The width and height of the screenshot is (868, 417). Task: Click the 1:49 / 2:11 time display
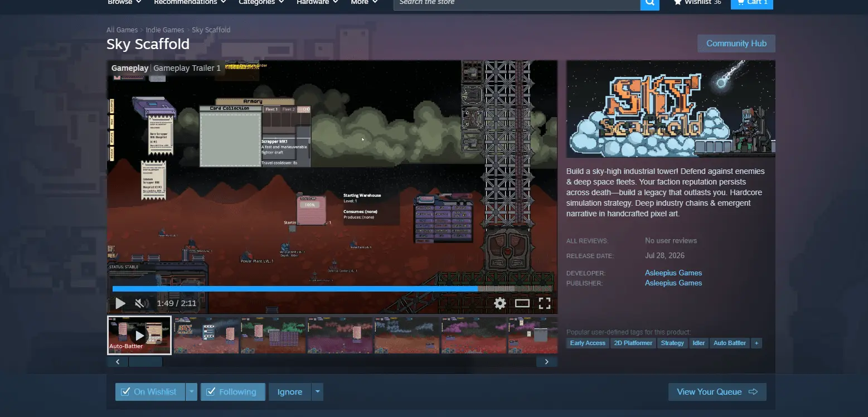coord(177,303)
